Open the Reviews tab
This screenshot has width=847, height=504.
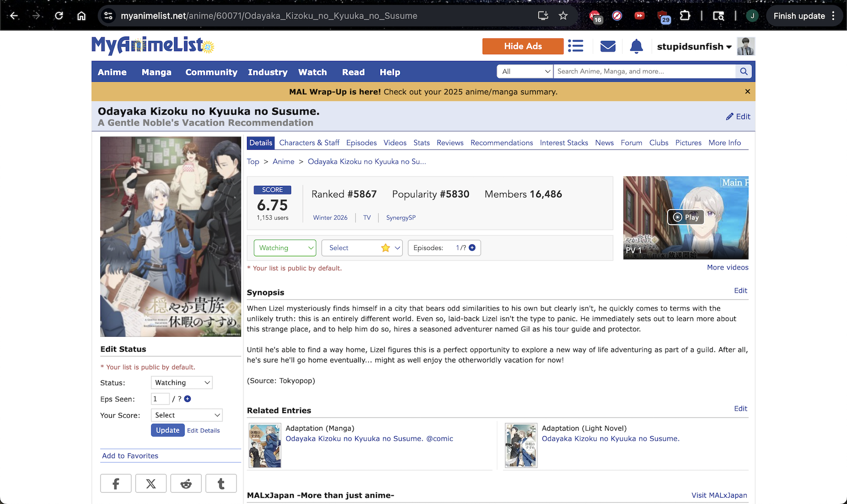point(450,143)
